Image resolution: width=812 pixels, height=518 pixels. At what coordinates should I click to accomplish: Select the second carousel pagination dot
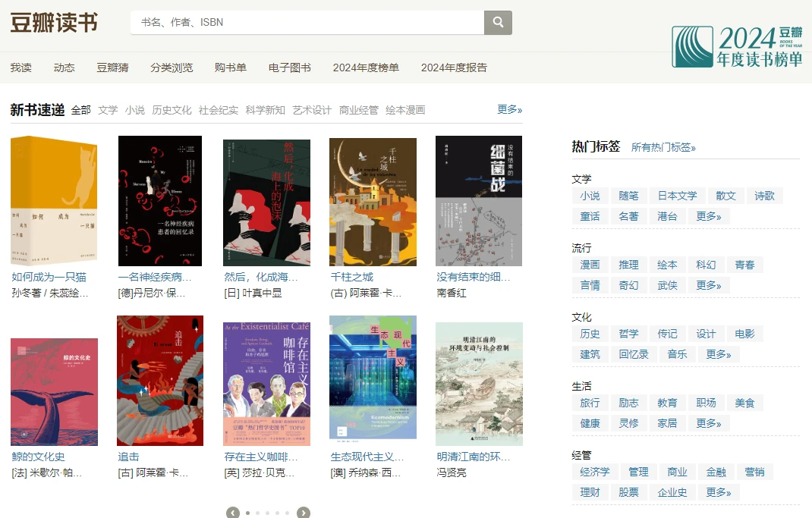tap(257, 513)
